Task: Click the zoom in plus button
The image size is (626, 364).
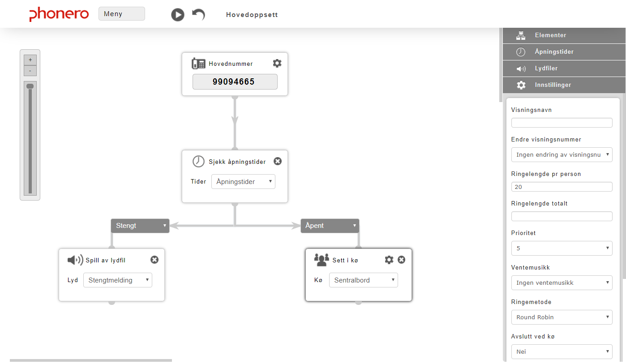Action: click(30, 60)
